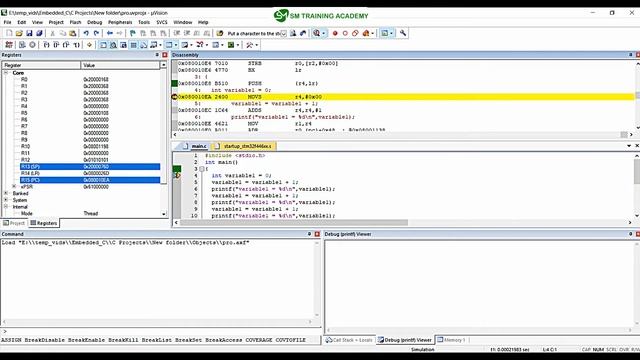
Task: Open configuration wrench icon
Action: point(403,33)
